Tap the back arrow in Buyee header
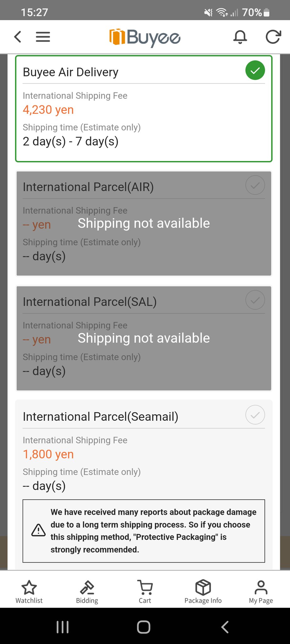Image resolution: width=290 pixels, height=644 pixels. pyautogui.click(x=18, y=37)
